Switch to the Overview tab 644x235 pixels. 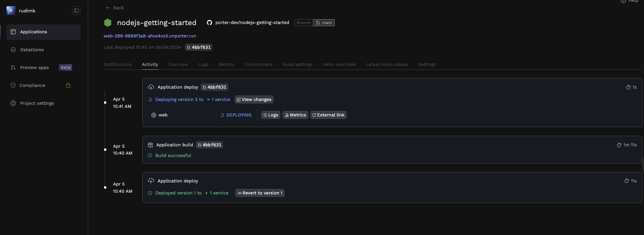178,65
